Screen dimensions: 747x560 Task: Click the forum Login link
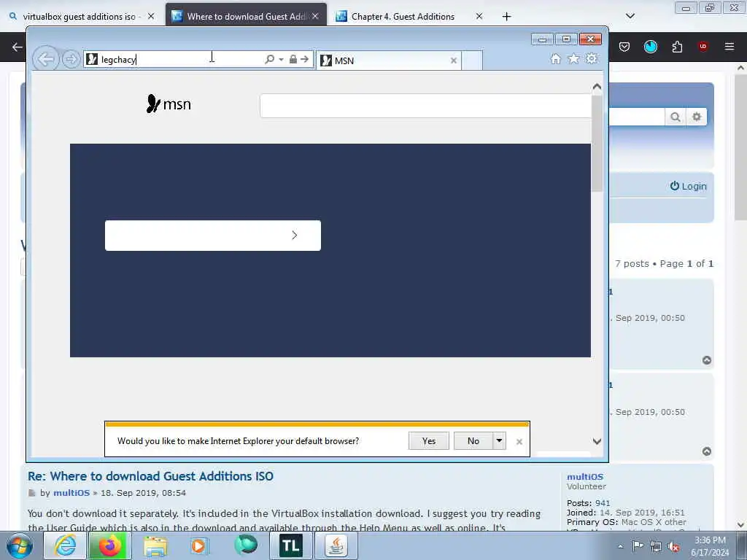[689, 186]
